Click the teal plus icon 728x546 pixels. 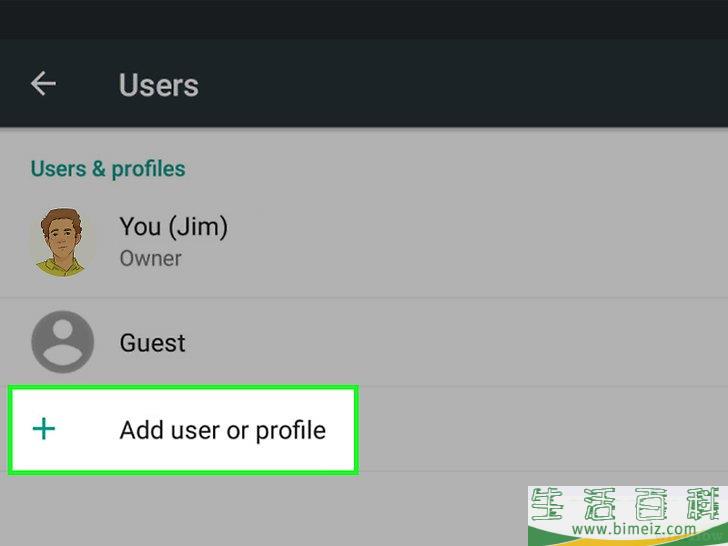pos(44,429)
